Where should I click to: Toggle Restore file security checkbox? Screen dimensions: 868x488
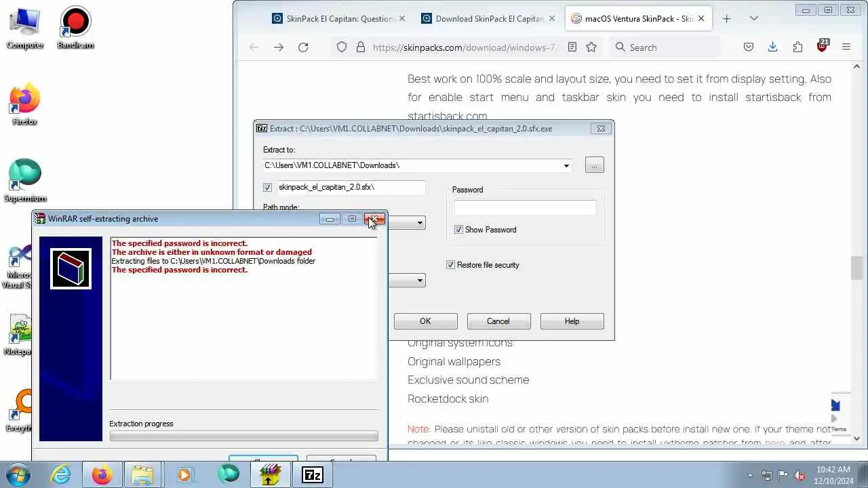(450, 265)
